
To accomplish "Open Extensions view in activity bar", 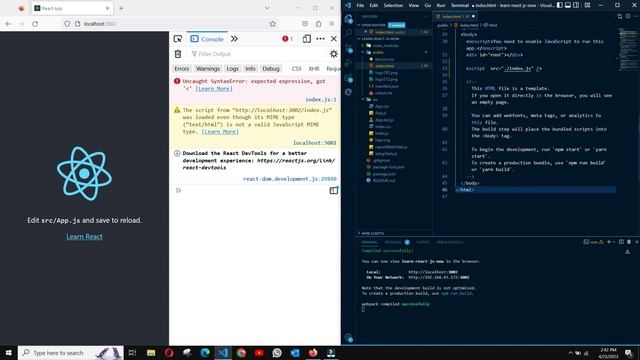I will (349, 78).
